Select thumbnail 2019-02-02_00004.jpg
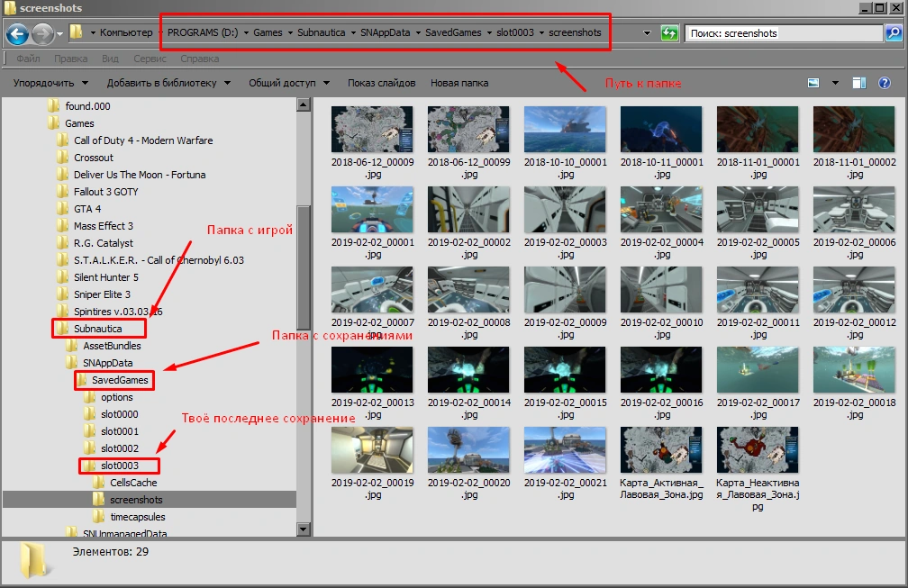 coord(661,210)
